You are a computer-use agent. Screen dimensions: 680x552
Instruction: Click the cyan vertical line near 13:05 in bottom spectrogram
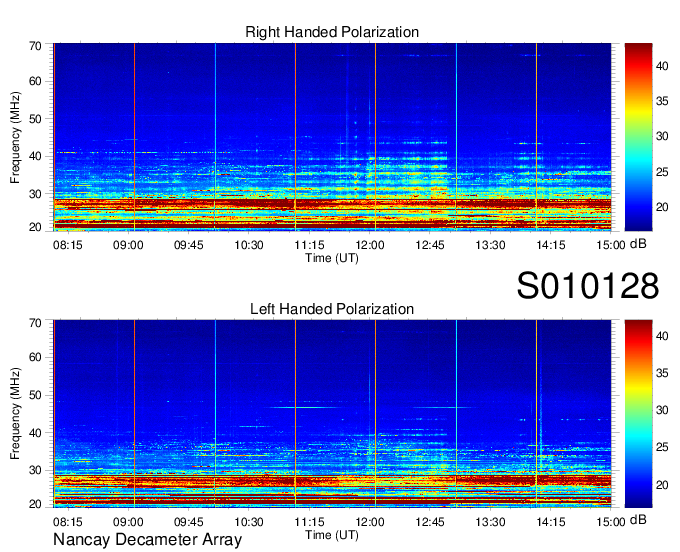pyautogui.click(x=456, y=414)
